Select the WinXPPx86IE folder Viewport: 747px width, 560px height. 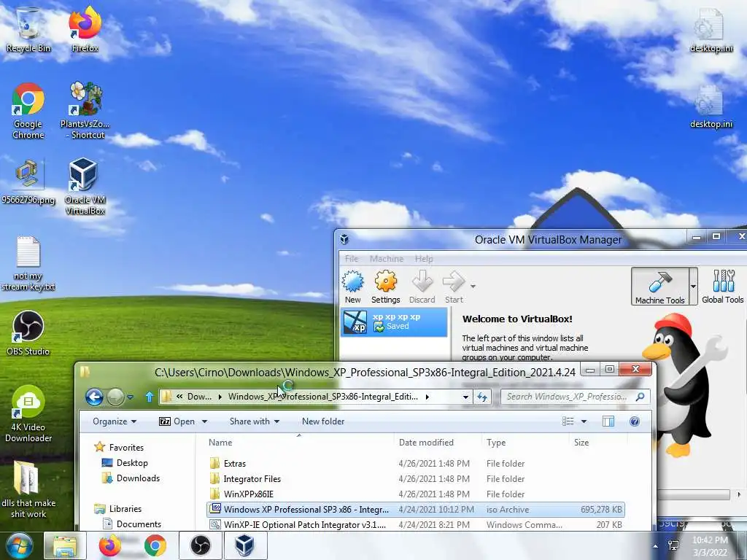click(415, 494)
